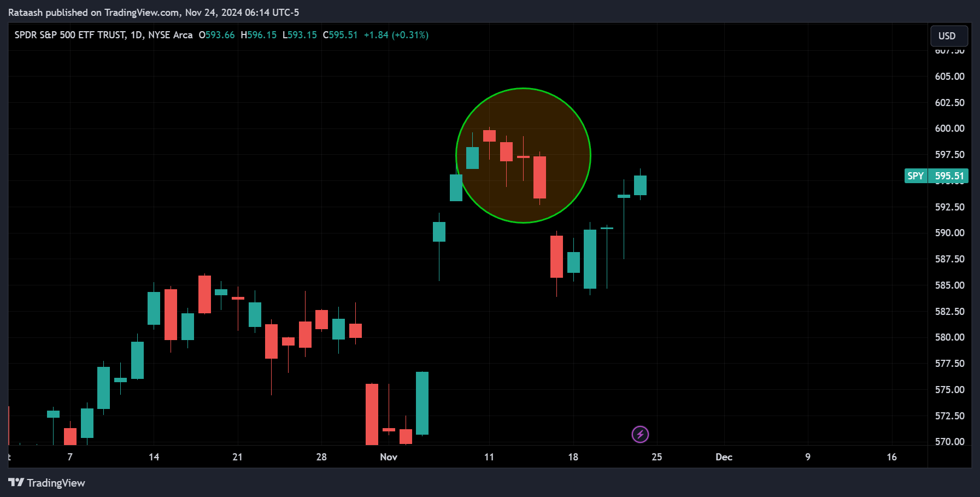Click the 590.00 price axis label
The width and height of the screenshot is (980, 497).
click(x=949, y=233)
